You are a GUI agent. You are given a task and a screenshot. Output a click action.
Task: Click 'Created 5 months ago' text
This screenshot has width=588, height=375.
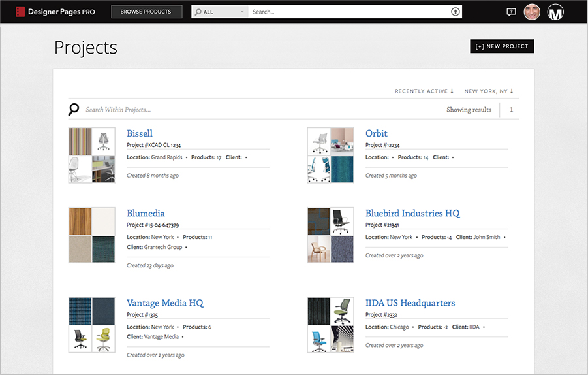[391, 175]
